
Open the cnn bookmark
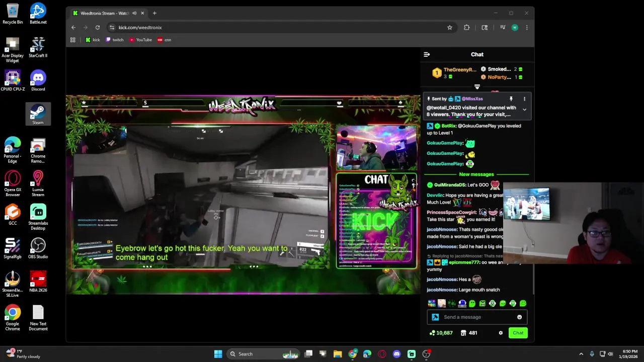coord(165,40)
